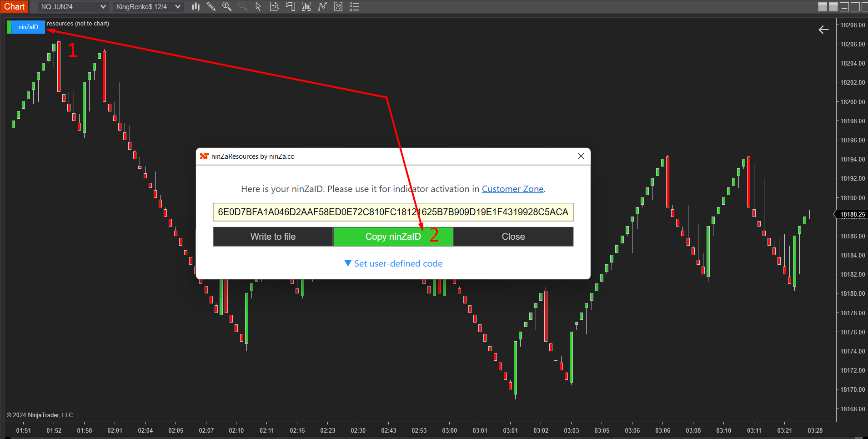Maximize the chart window
The image size is (868, 439).
(x=855, y=7)
